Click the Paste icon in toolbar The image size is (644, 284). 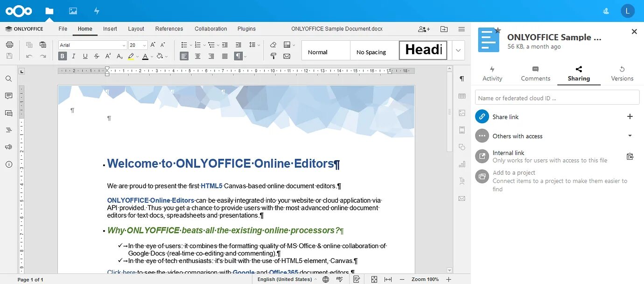coord(43,45)
